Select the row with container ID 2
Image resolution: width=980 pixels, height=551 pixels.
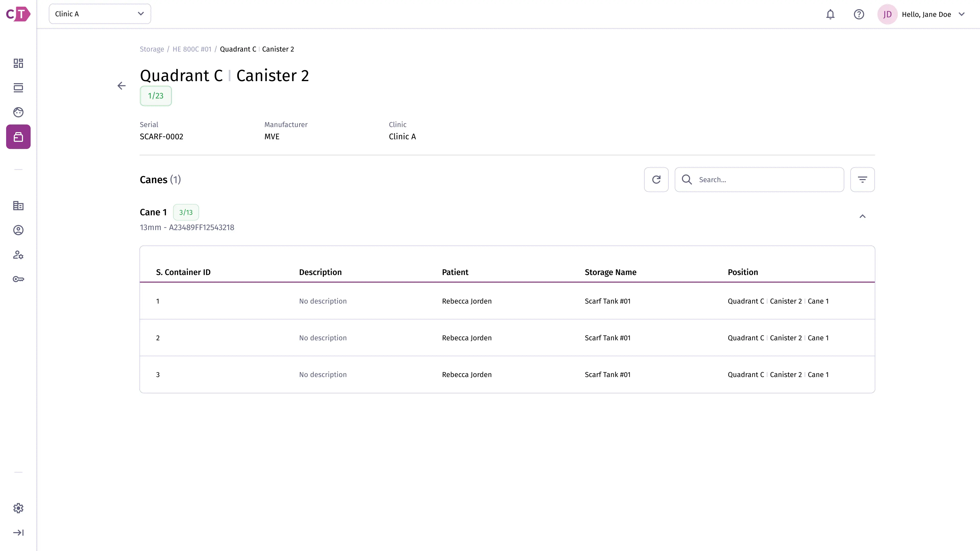507,338
